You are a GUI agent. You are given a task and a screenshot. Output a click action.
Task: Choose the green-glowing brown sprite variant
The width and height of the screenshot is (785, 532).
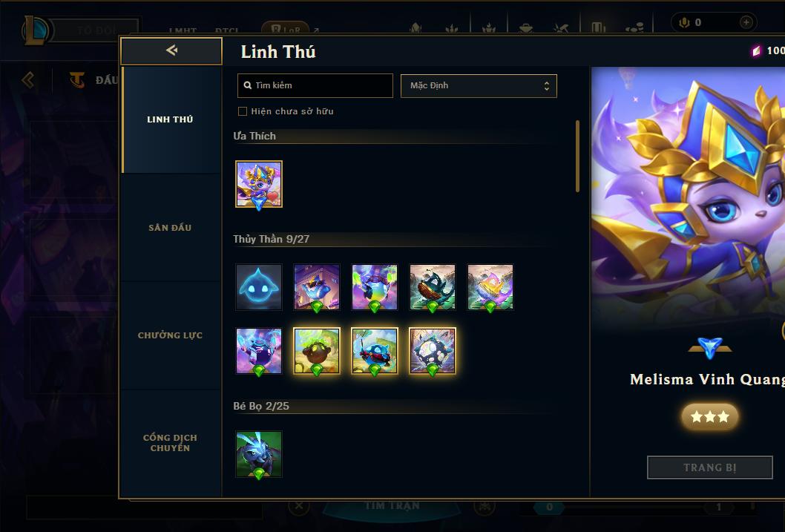[316, 351]
